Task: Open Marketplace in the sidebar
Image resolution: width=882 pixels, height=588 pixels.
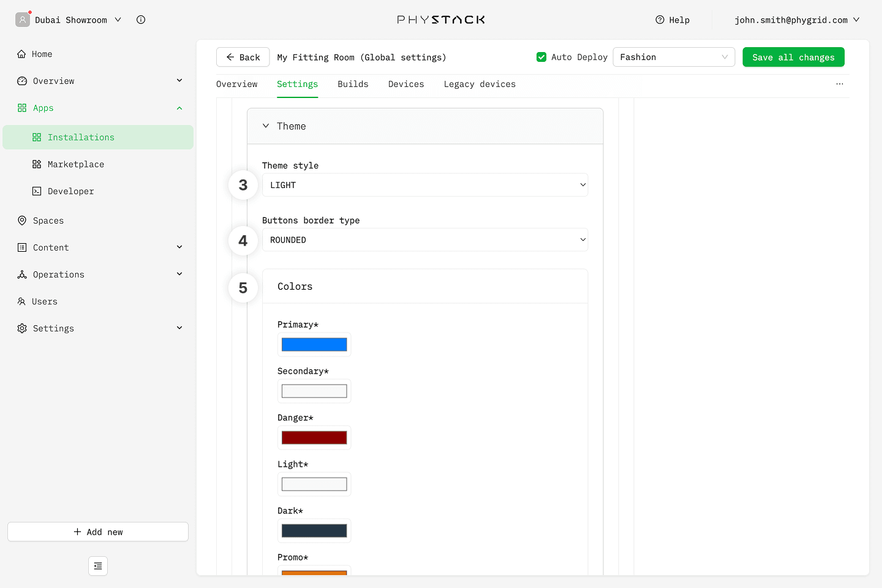Action: tap(98, 164)
